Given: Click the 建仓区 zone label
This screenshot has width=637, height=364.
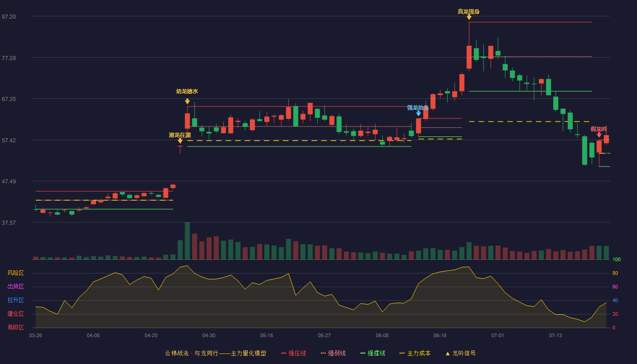Looking at the screenshot, I should coord(15,314).
